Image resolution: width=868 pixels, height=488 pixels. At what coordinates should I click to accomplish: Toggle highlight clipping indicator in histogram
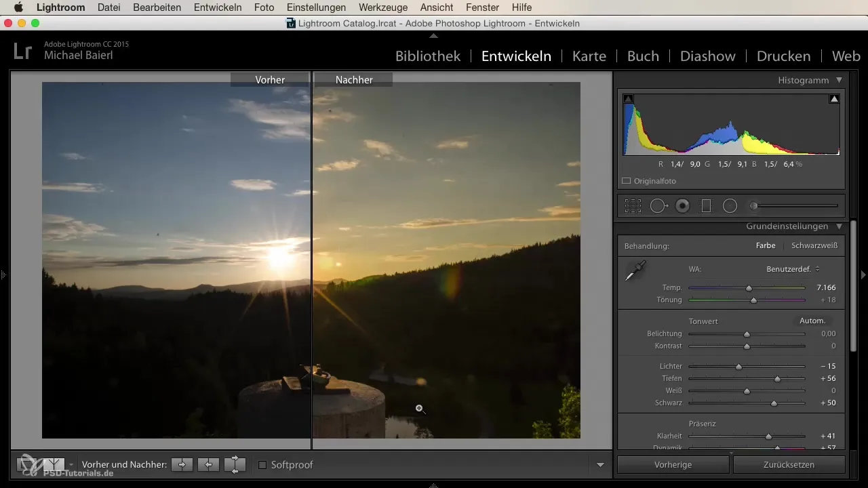835,99
